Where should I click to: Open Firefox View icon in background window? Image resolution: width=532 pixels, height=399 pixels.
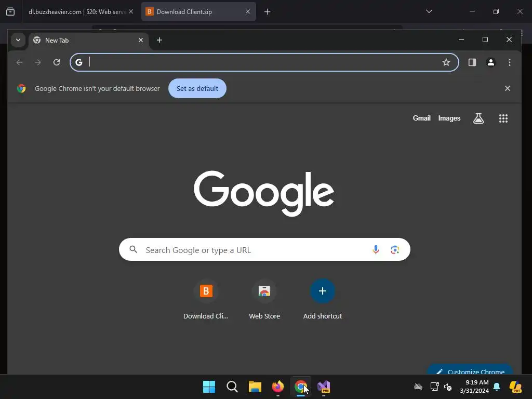pos(10,12)
